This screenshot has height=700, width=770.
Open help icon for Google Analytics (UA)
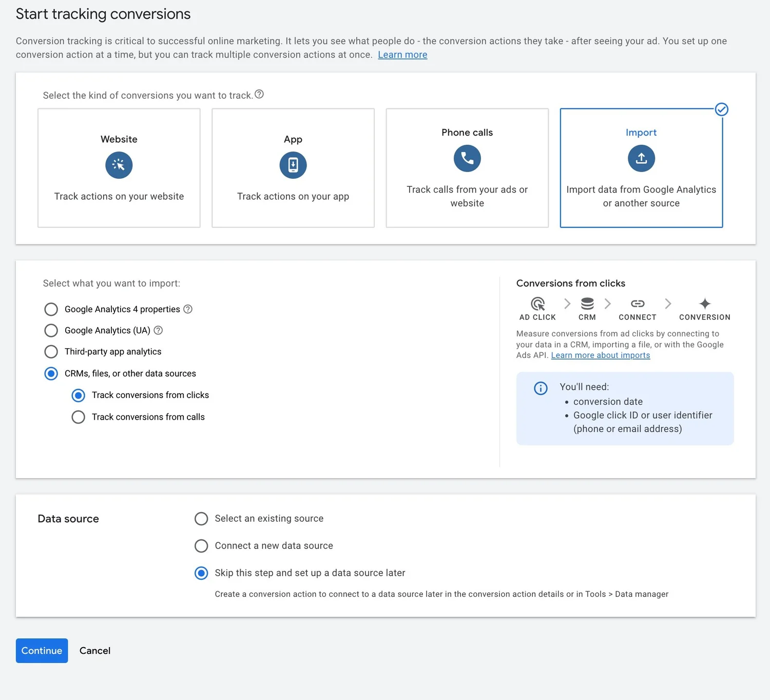pos(158,330)
